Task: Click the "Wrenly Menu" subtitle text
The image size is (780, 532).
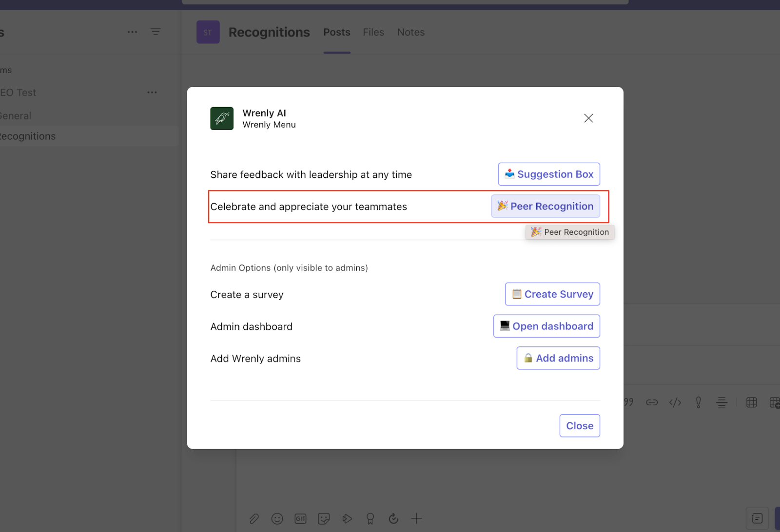Action: 269,125
